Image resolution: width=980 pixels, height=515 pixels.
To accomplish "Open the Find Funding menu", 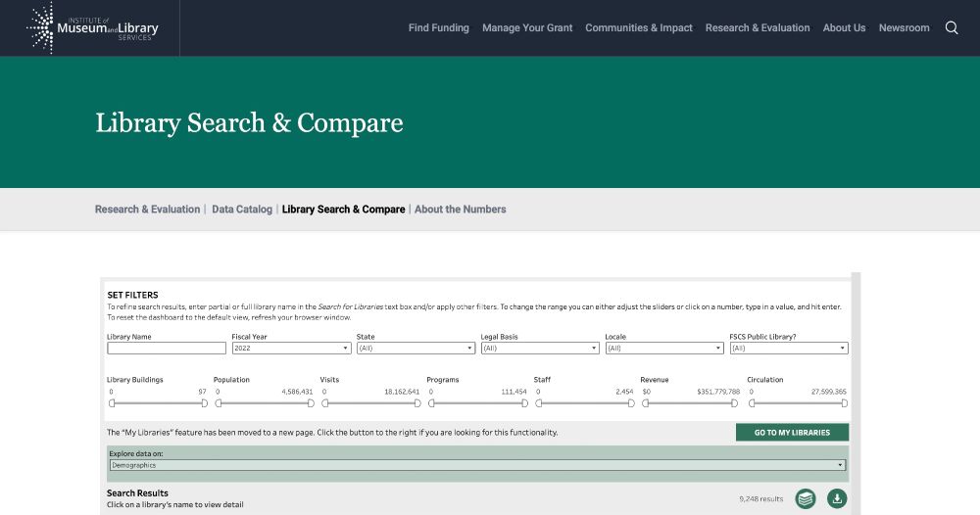I will point(439,27).
